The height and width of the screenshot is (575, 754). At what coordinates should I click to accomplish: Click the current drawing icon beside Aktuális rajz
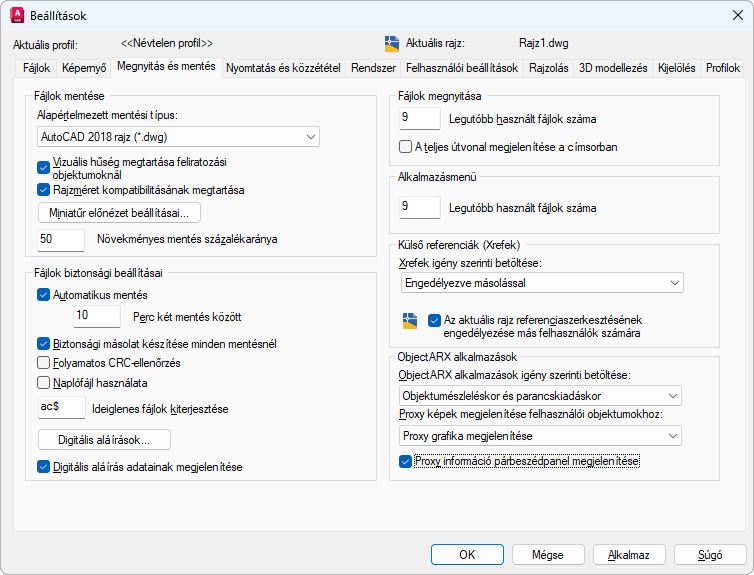point(392,44)
